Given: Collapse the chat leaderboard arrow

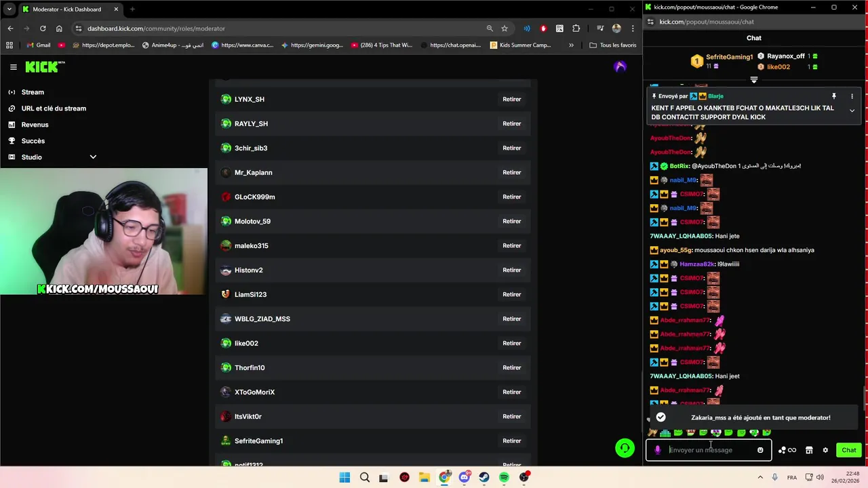Looking at the screenshot, I should tap(754, 80).
